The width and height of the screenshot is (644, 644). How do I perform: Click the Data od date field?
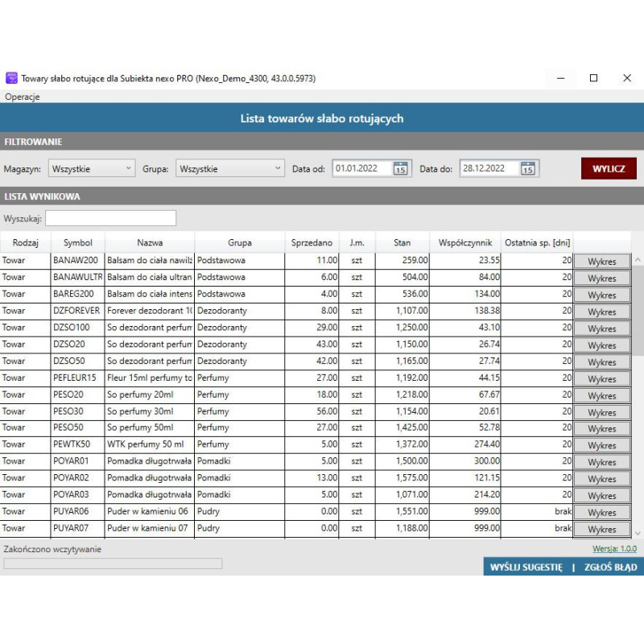pyautogui.click(x=362, y=168)
